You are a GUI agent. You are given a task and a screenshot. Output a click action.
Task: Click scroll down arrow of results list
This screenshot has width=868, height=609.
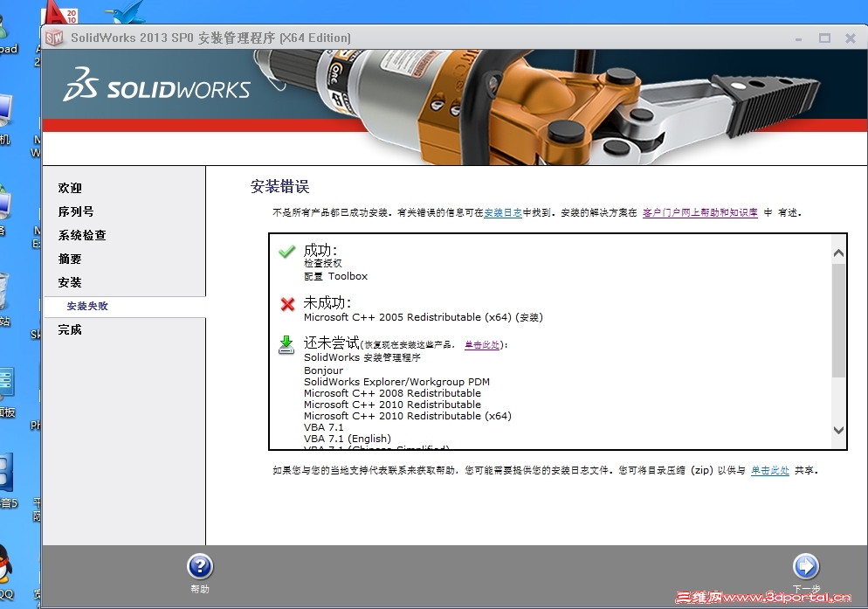pyautogui.click(x=838, y=430)
